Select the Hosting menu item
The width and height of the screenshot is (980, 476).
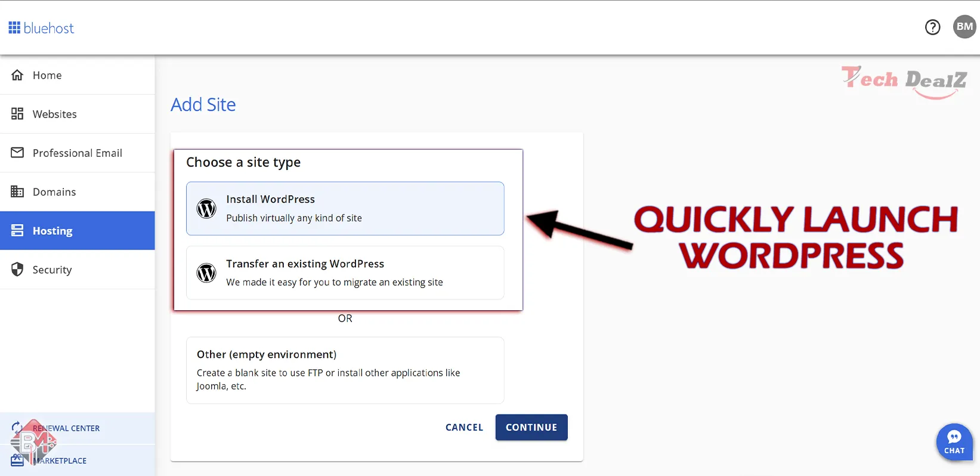78,231
